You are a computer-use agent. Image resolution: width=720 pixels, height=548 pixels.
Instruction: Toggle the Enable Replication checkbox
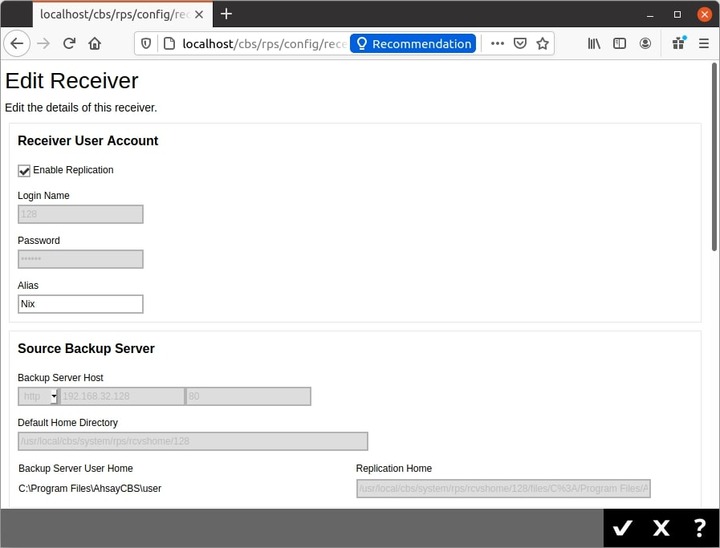tap(25, 171)
